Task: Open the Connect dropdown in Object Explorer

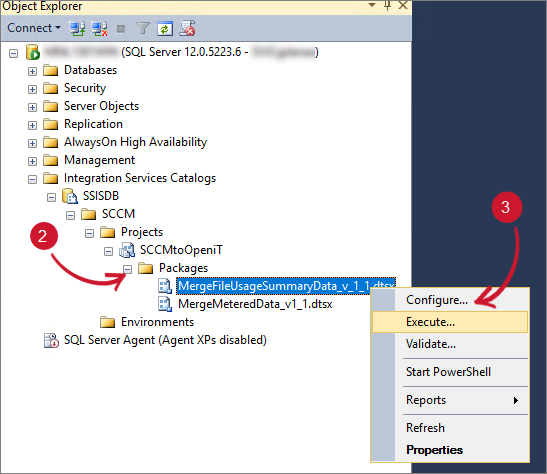Action: click(x=34, y=28)
